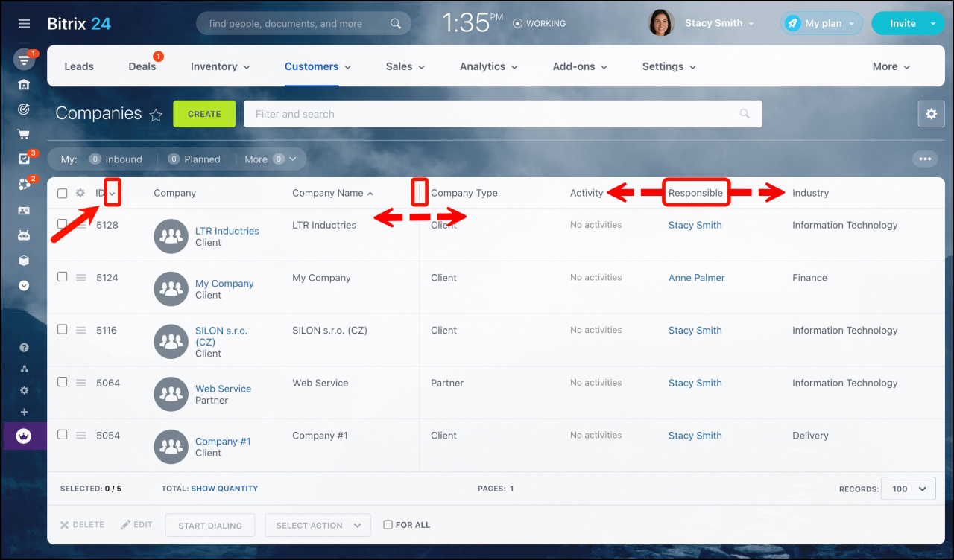The width and height of the screenshot is (954, 560).
Task: Open Stacy Smith profile avatar
Action: 661,23
